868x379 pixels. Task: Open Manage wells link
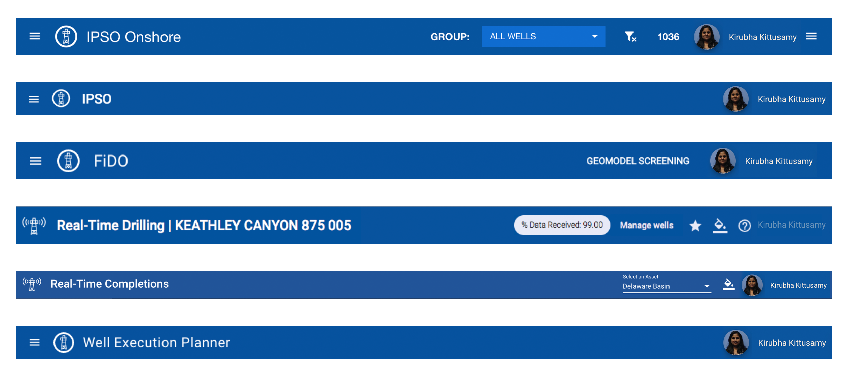pyautogui.click(x=646, y=225)
